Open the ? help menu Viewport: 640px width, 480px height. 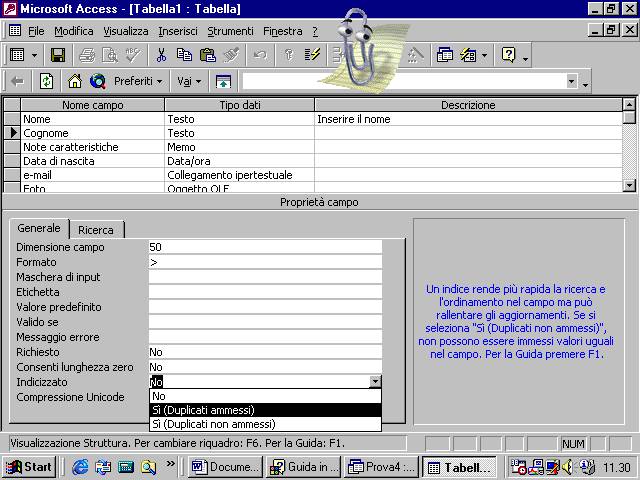315,31
